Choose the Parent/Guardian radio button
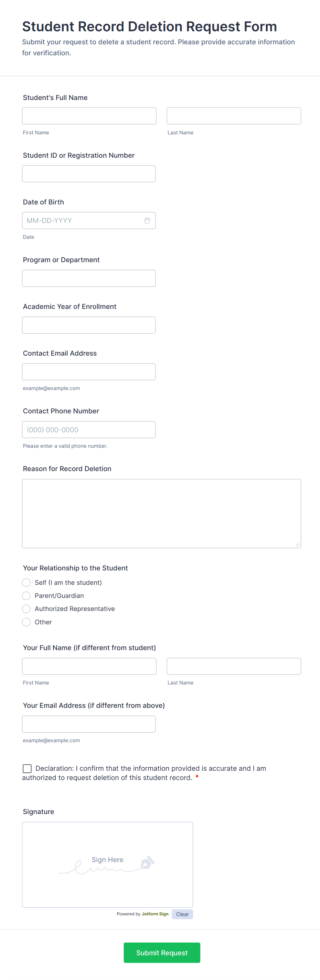Screen dimensions: 320x980 pos(26,596)
